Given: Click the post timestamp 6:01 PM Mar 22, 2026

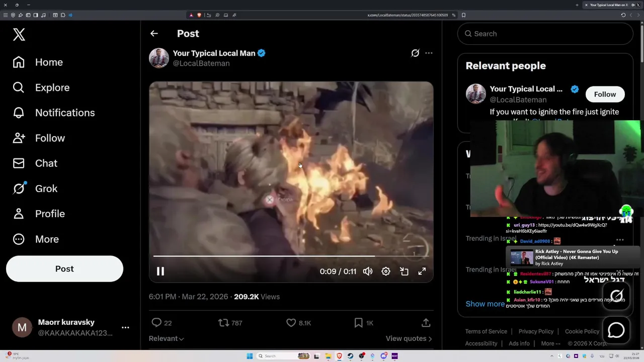Looking at the screenshot, I should (188, 297).
